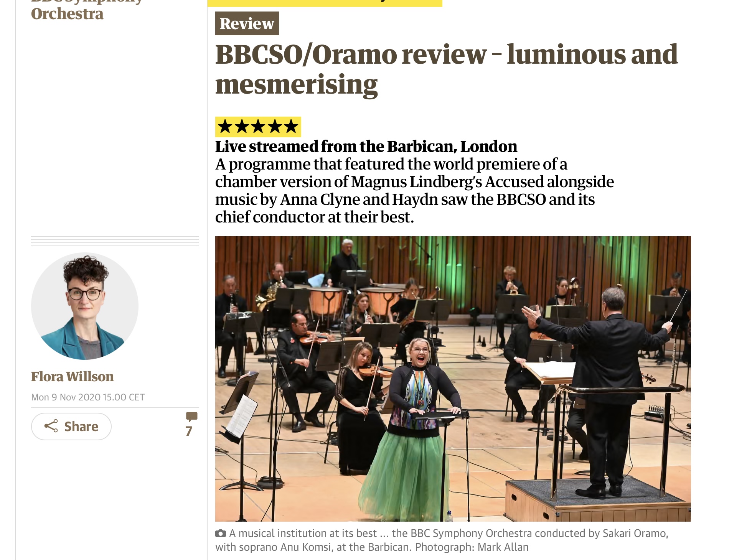The height and width of the screenshot is (560, 747).
Task: Click the Live streamed from the Barbican subheading
Action: [366, 147]
